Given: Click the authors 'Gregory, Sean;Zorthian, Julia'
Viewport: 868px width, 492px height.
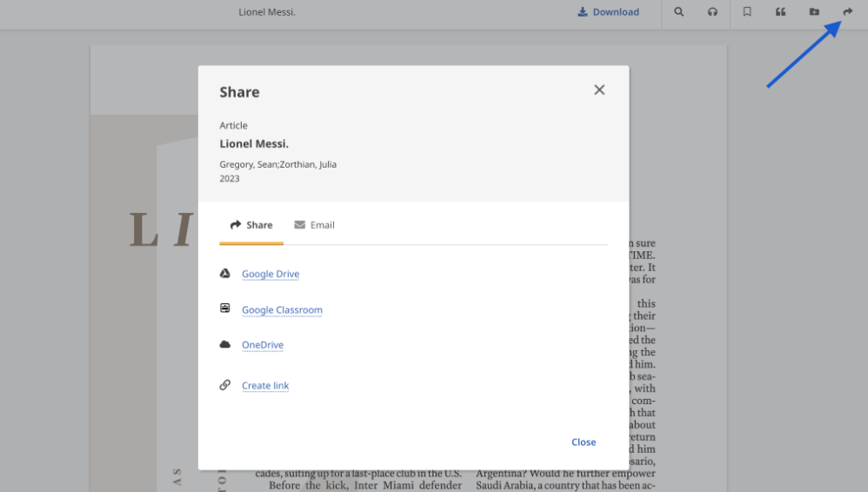Looking at the screenshot, I should coord(278,164).
